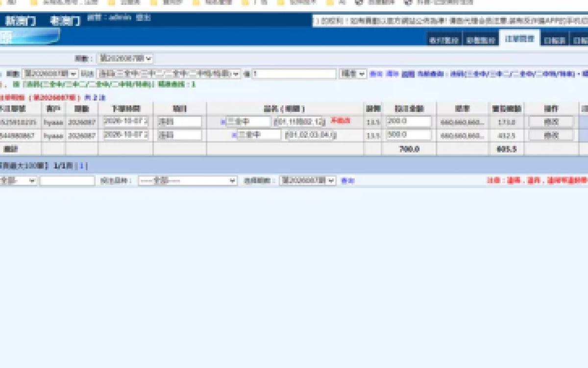
Task: Open the bottom bet type ----全部---- dropdown
Action: (x=188, y=181)
